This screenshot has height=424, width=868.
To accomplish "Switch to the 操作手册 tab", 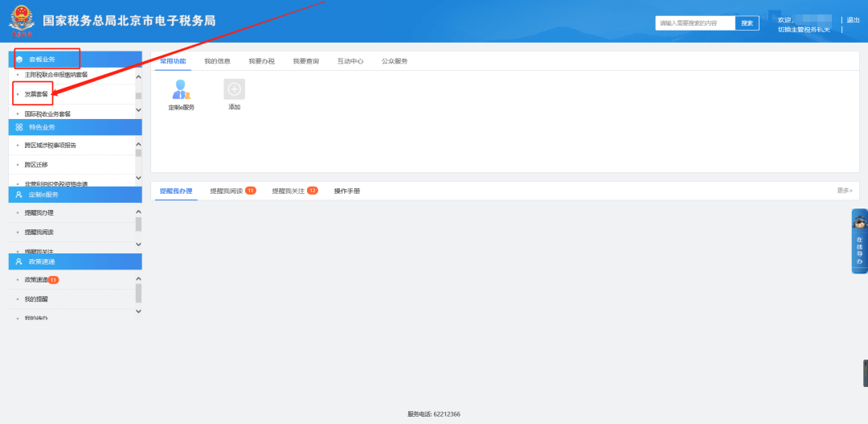I will point(346,191).
